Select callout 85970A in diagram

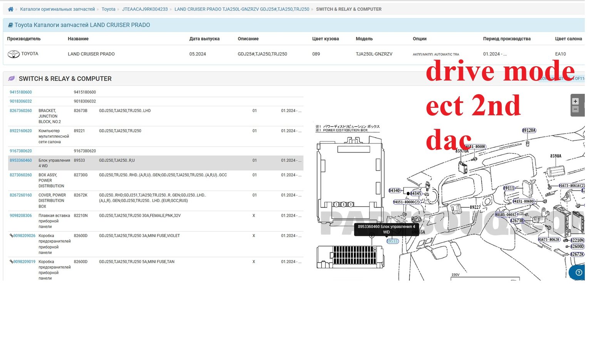(462, 151)
